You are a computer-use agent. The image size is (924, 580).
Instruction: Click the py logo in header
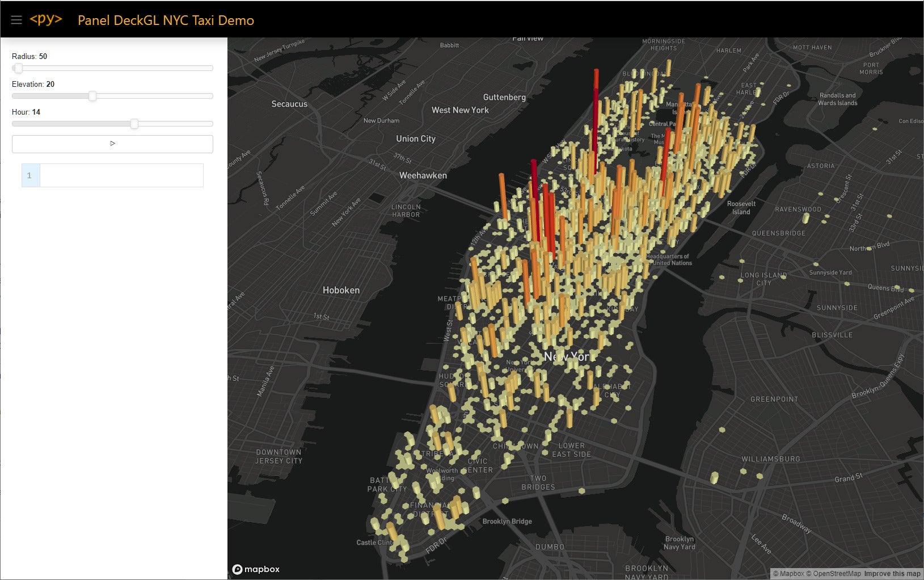coord(46,19)
